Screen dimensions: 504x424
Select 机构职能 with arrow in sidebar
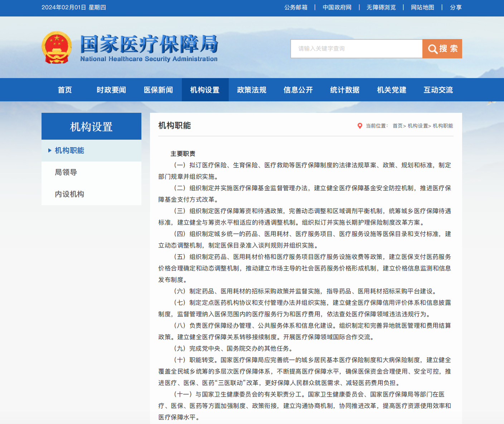point(69,150)
